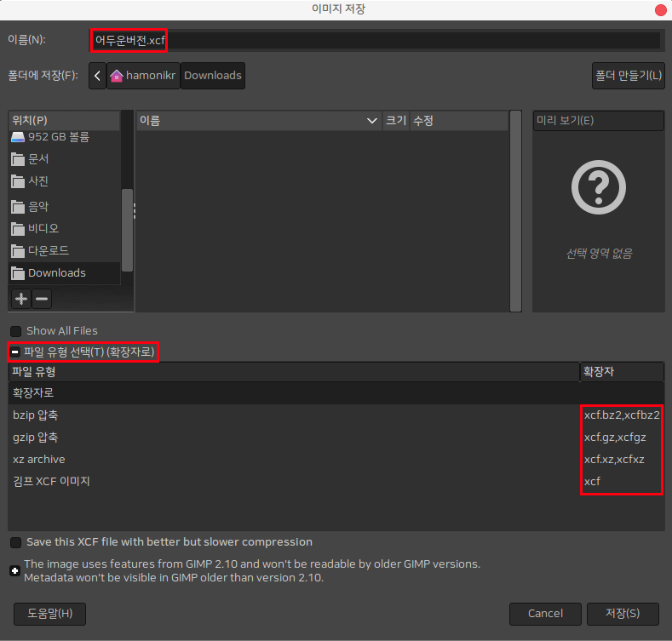This screenshot has width=672, height=641.
Task: Enable the Show All Files checkbox
Action: tap(15, 331)
